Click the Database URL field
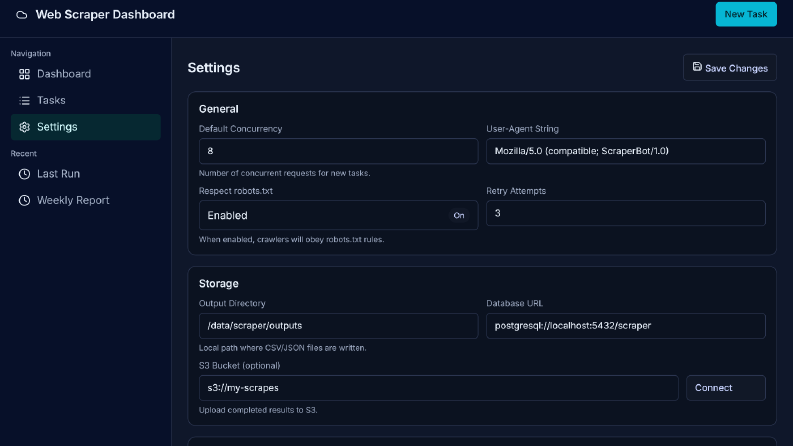The width and height of the screenshot is (793, 446). (626, 326)
